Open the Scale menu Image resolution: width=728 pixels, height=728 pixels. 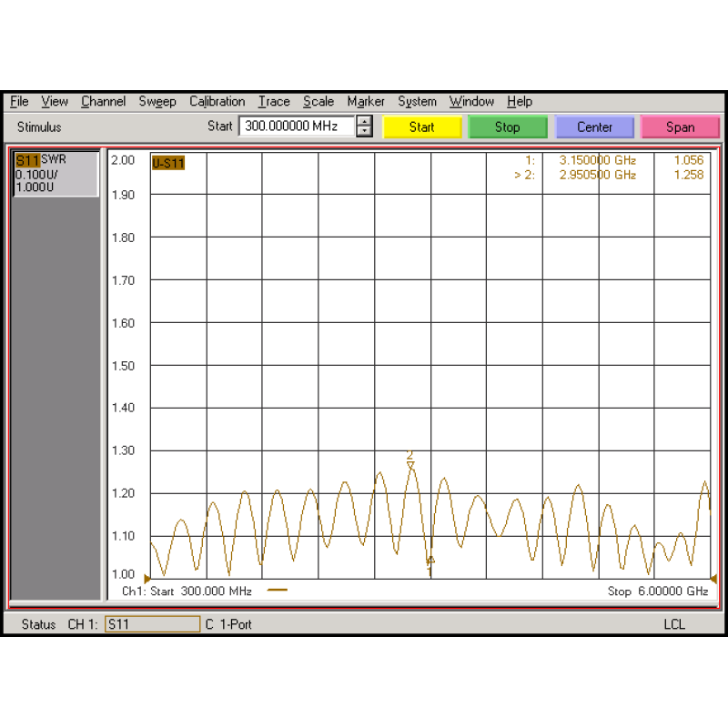[318, 102]
